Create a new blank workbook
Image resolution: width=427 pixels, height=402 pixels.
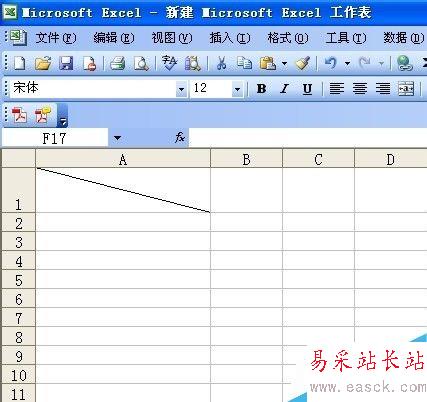coord(20,63)
